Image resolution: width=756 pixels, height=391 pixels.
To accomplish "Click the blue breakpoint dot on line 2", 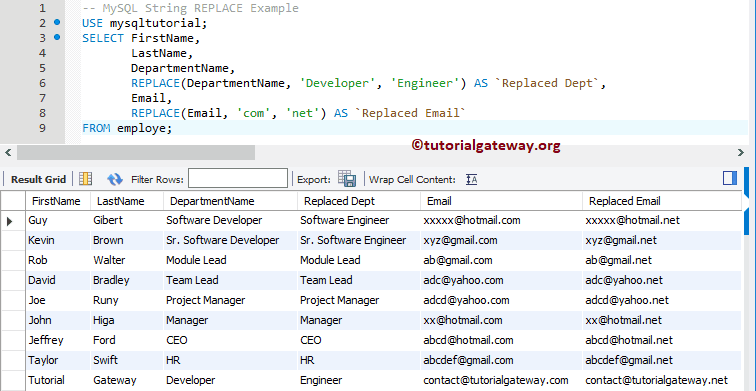I will (x=57, y=22).
